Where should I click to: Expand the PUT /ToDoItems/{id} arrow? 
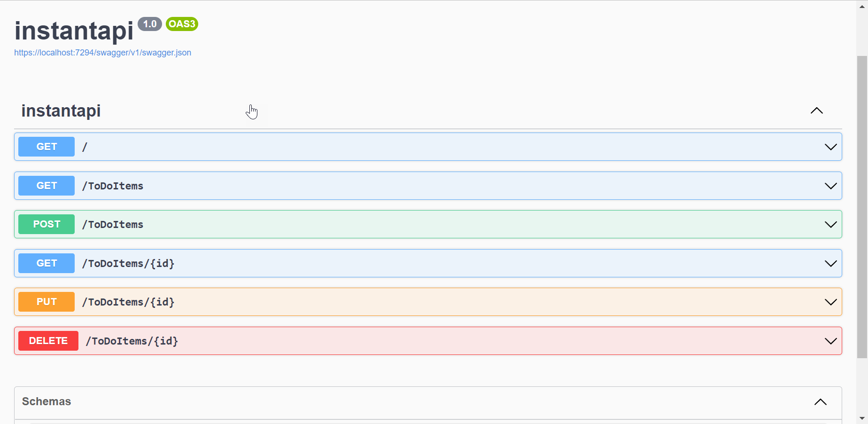click(830, 302)
